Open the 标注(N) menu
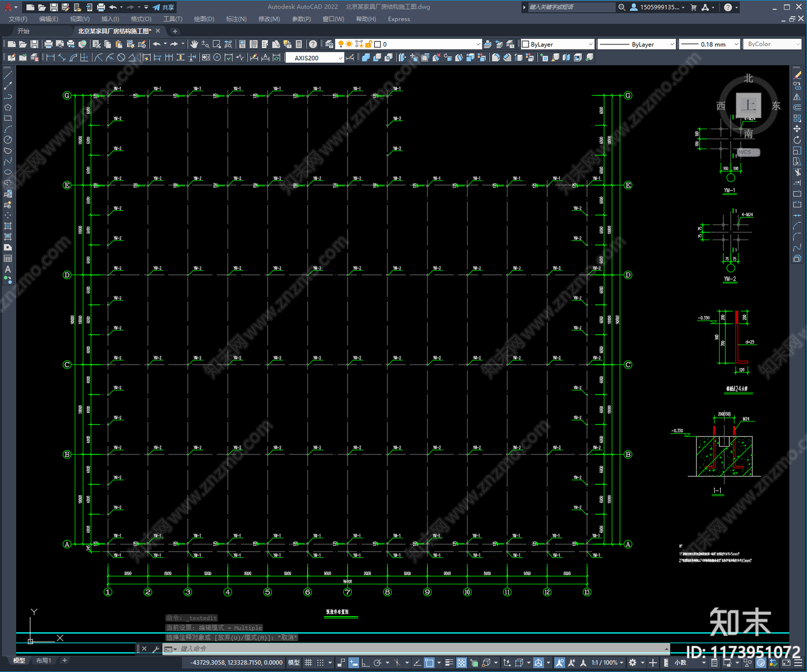 236,19
